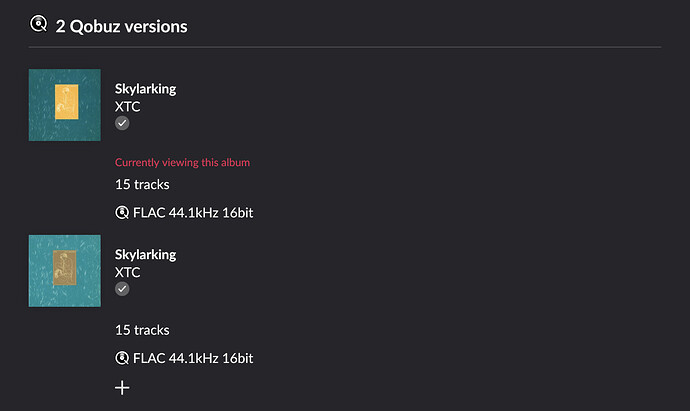Click '15 tracks' under the second album
Viewport: 690px width, 411px height.
[142, 330]
